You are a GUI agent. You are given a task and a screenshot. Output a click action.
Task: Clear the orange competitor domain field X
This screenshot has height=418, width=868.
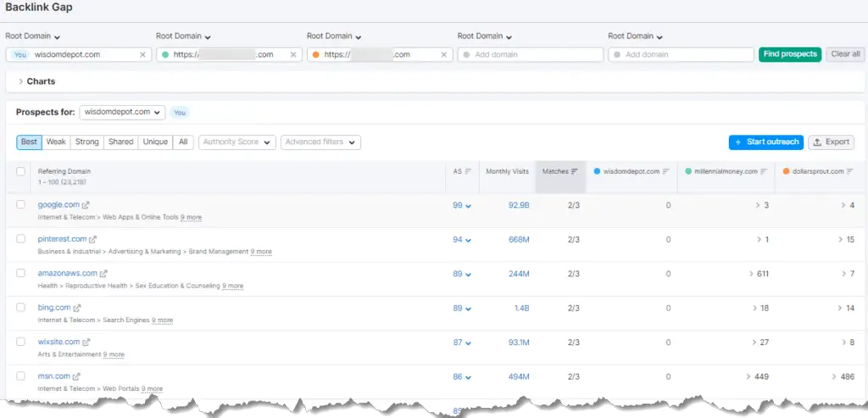pos(444,55)
